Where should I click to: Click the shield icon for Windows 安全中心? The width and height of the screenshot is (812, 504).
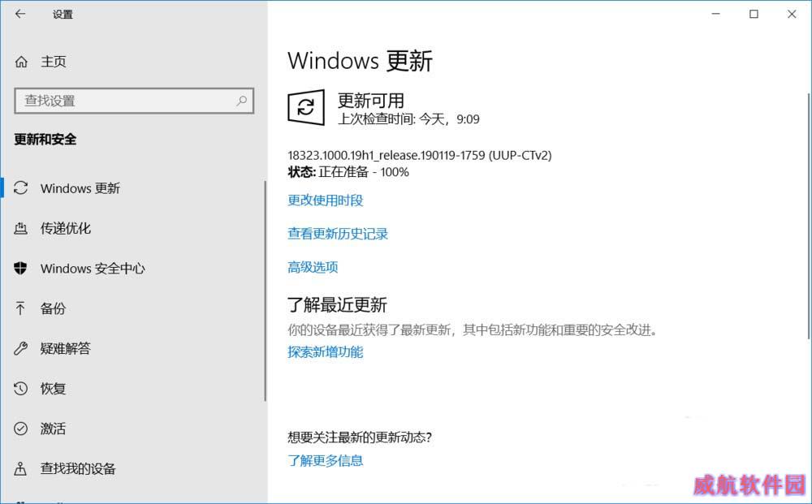(20, 268)
